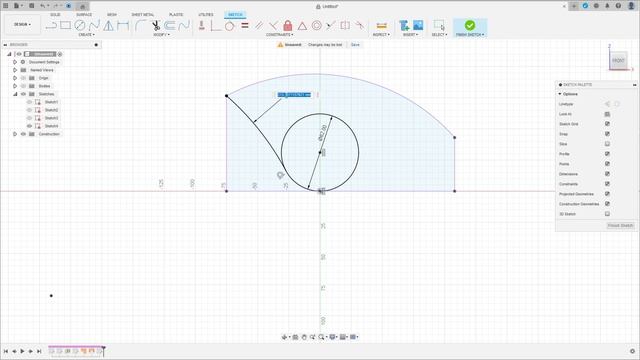Enable the Slice checkbox
The image size is (640, 360).
pos(607,144)
